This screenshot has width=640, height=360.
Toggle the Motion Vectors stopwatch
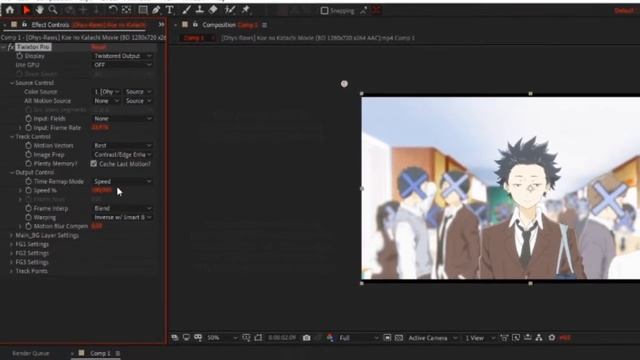(x=28, y=145)
